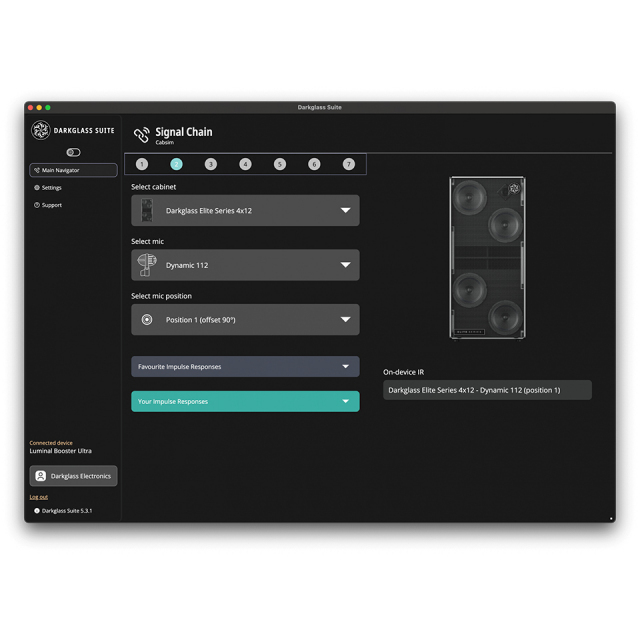The height and width of the screenshot is (640, 640).
Task: Click the Cabsim subtitle text
Action: pos(164,142)
